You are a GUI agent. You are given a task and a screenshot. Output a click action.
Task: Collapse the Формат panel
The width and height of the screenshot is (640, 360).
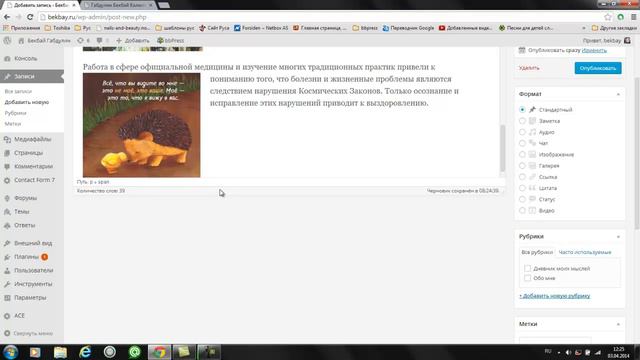click(618, 94)
